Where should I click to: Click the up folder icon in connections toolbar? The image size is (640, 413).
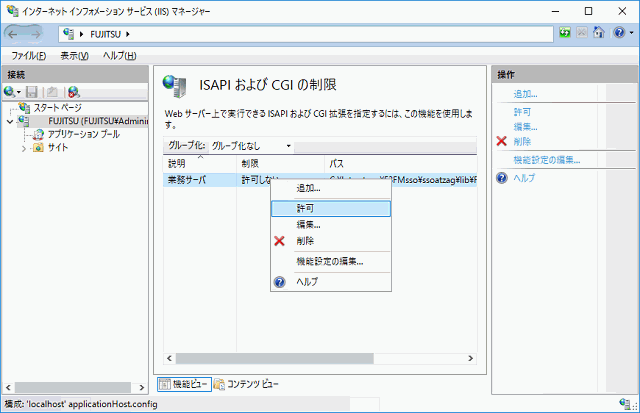click(x=52, y=92)
